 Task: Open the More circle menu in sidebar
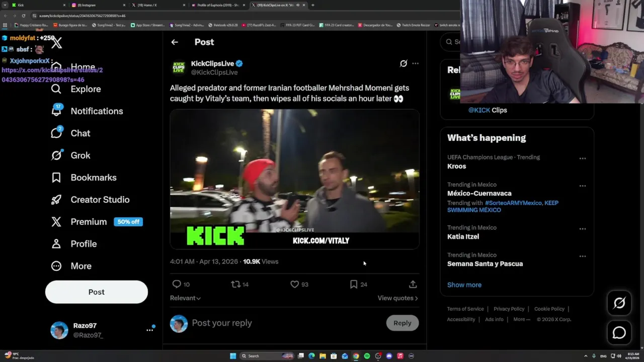56,266
